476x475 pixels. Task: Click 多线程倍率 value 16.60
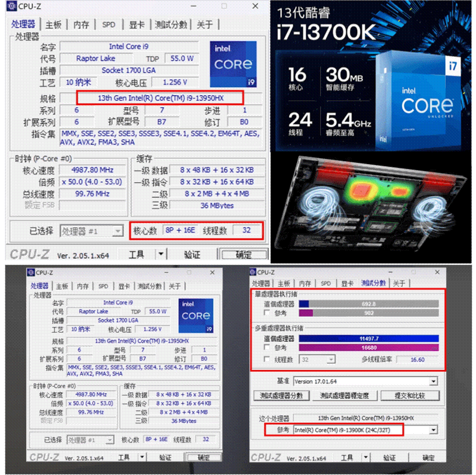coord(417,359)
